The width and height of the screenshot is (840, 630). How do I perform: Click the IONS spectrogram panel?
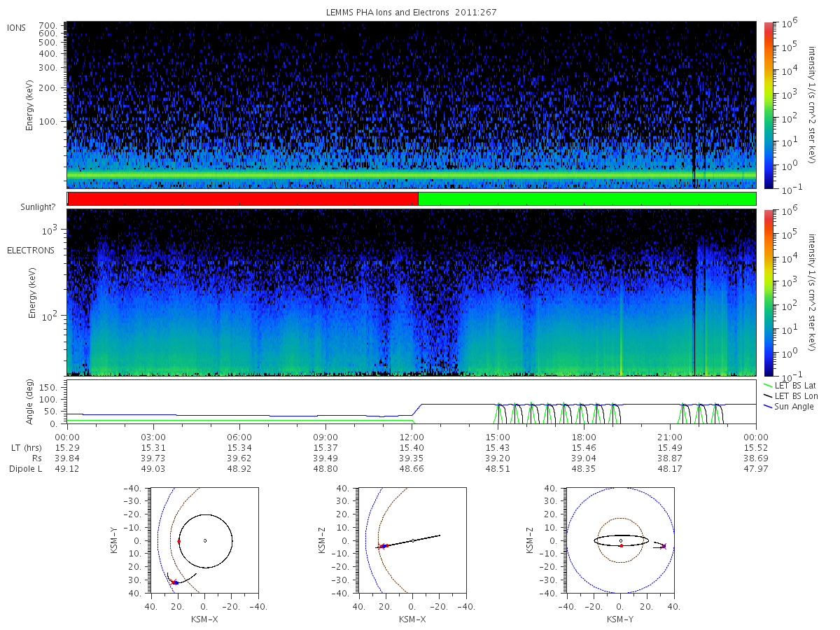tap(412, 105)
